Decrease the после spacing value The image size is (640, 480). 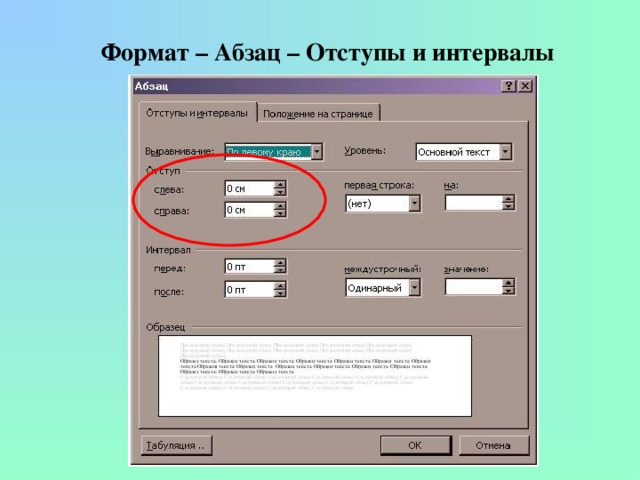[x=280, y=293]
